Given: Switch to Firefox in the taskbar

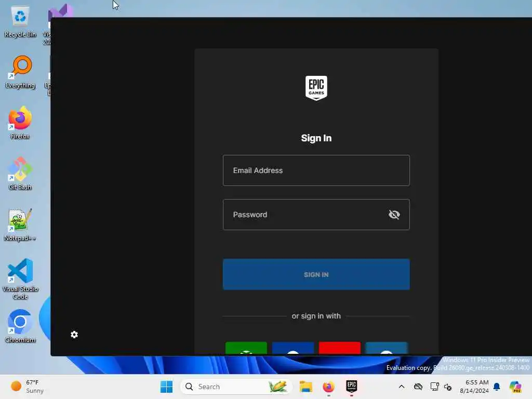Looking at the screenshot, I should click(x=328, y=387).
